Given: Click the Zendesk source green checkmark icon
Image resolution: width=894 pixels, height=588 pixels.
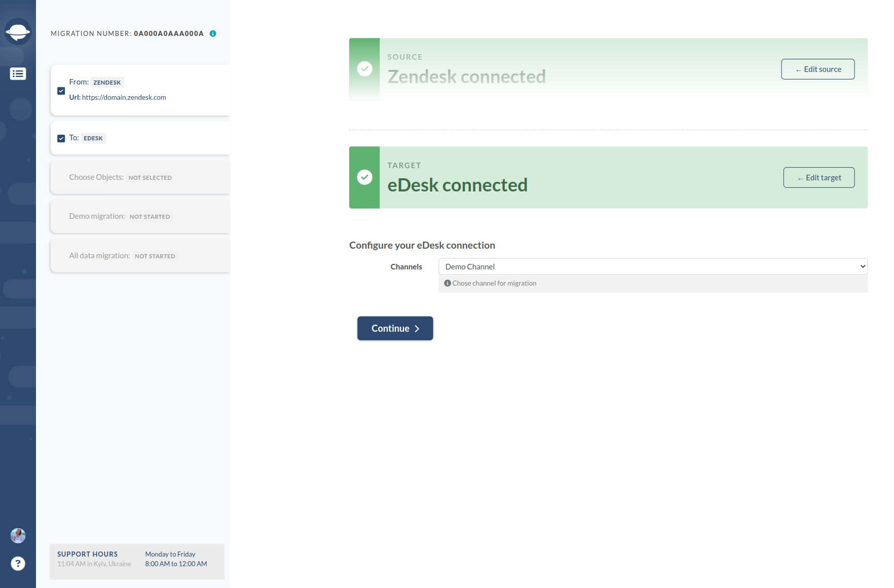Looking at the screenshot, I should (x=364, y=69).
